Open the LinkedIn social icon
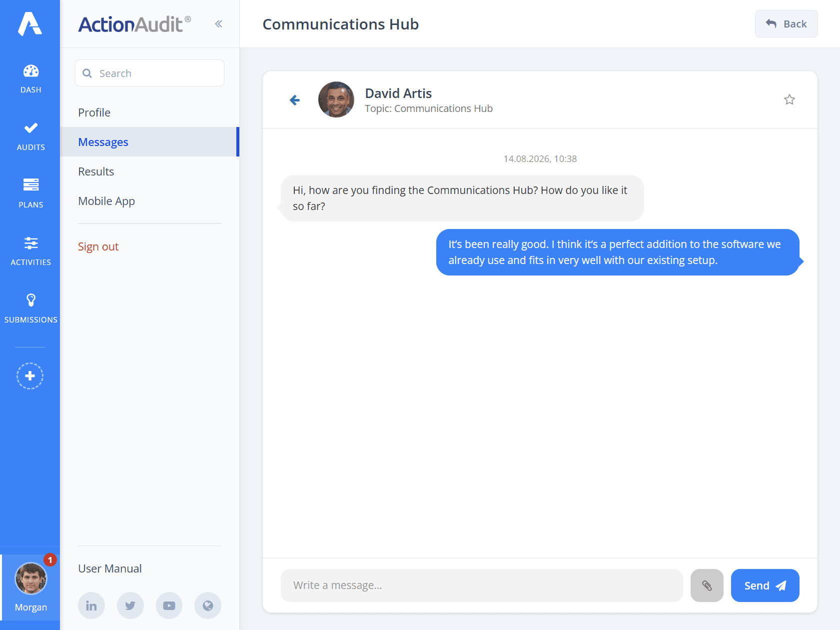This screenshot has height=630, width=840. 91,605
